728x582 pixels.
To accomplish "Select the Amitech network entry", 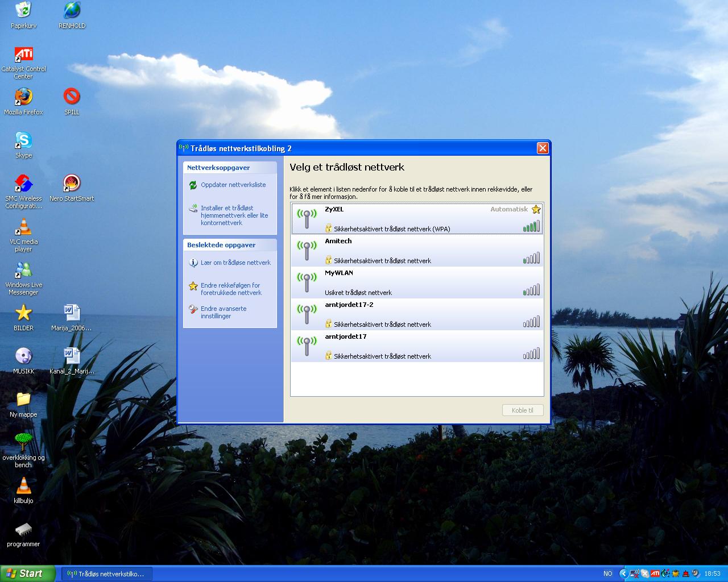I will pos(417,251).
